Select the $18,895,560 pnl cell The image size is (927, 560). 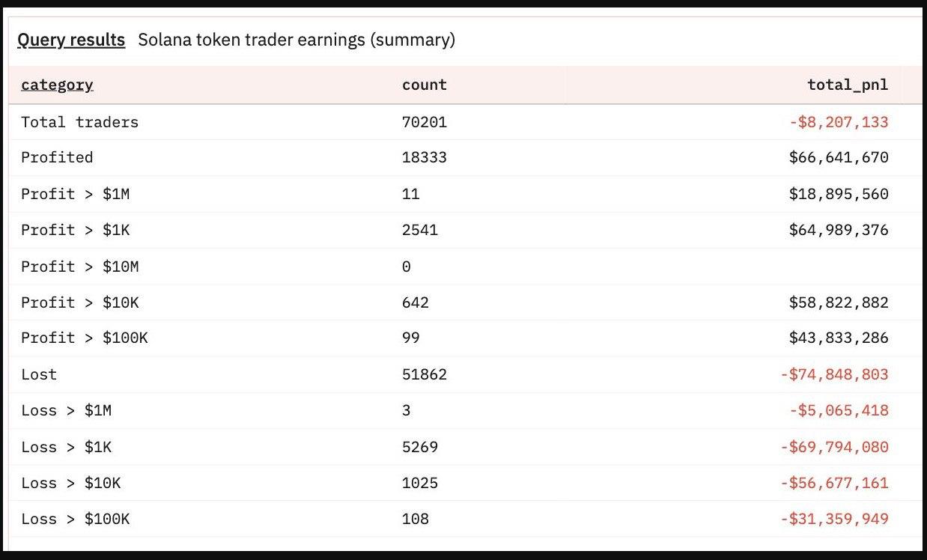839,194
